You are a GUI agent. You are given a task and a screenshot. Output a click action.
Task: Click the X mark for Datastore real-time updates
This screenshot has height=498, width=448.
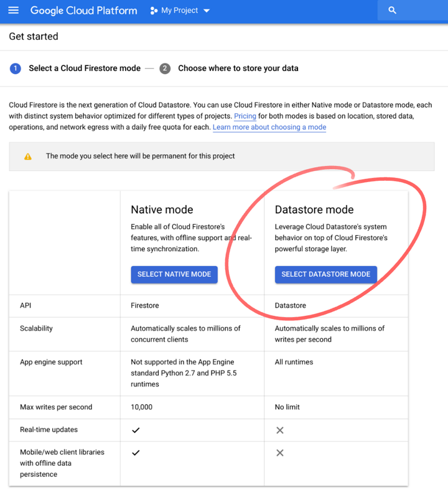(279, 430)
